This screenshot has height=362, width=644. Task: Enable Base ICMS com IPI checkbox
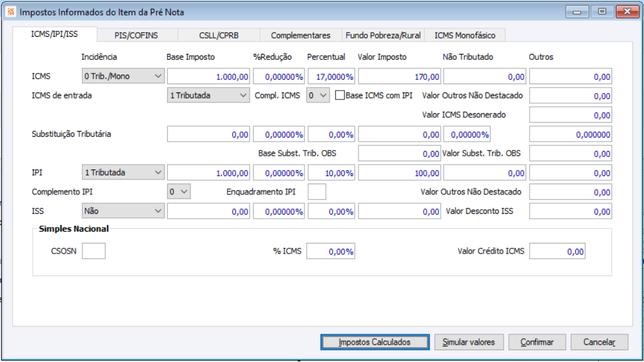click(x=339, y=95)
